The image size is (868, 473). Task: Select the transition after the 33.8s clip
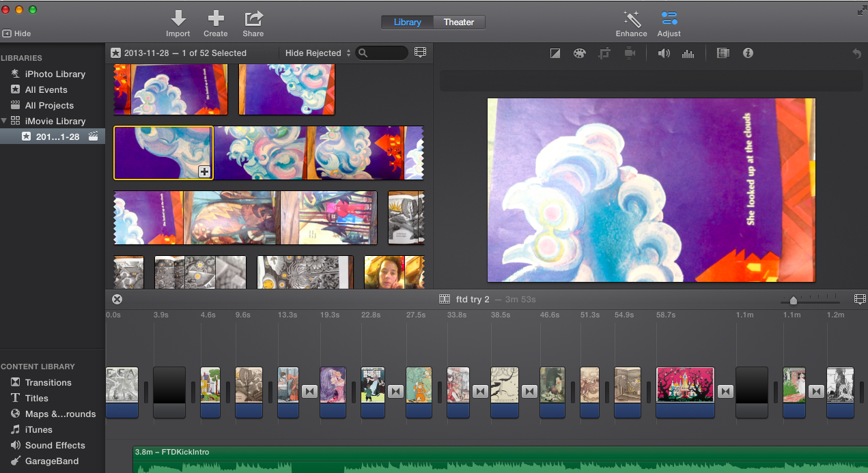[x=481, y=391]
